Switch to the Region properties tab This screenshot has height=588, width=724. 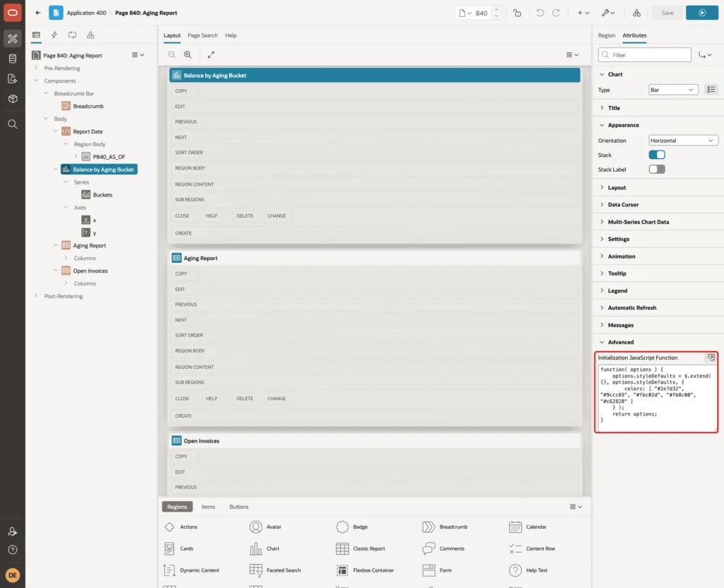pos(606,35)
